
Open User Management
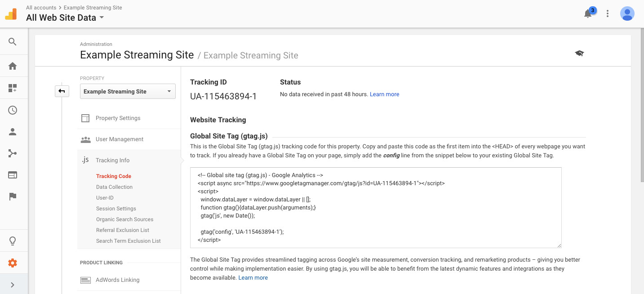point(120,139)
